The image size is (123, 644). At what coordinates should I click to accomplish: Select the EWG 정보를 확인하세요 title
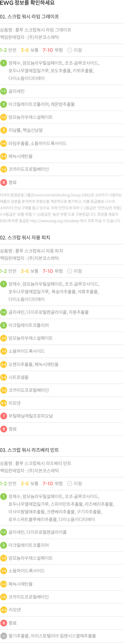point(27,3)
